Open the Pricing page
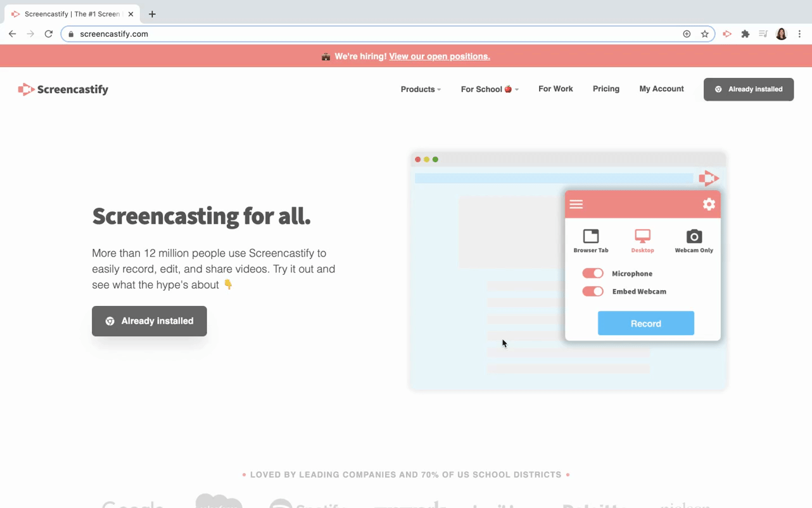 click(x=606, y=89)
